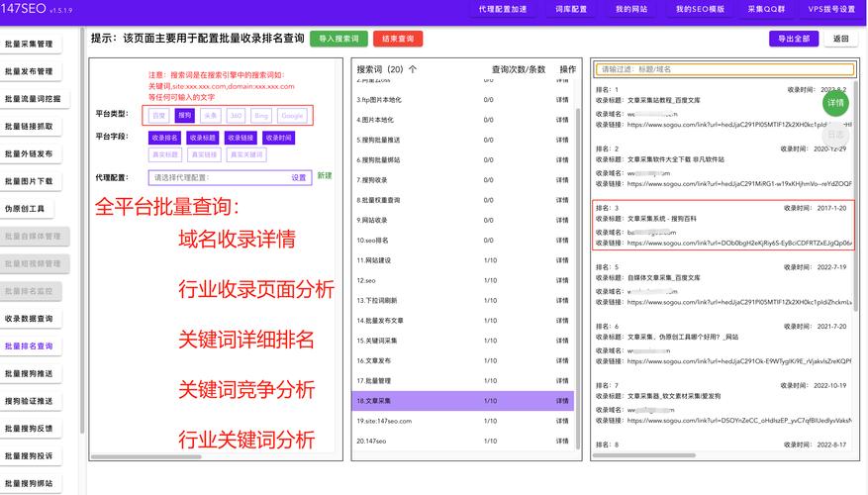Toggle the 收录标题 platform field
This screenshot has width=868, height=495.
click(x=203, y=138)
